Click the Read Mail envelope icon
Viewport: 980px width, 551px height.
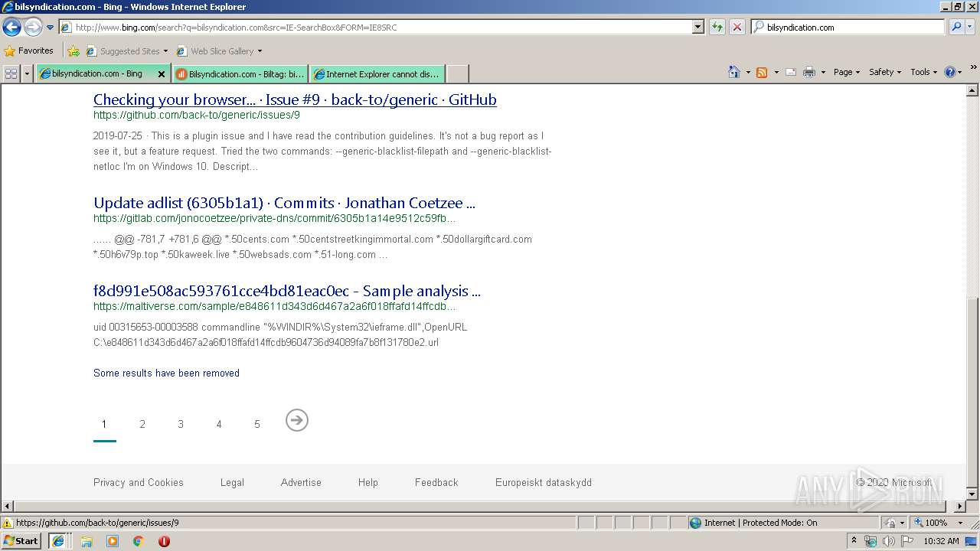(x=790, y=72)
